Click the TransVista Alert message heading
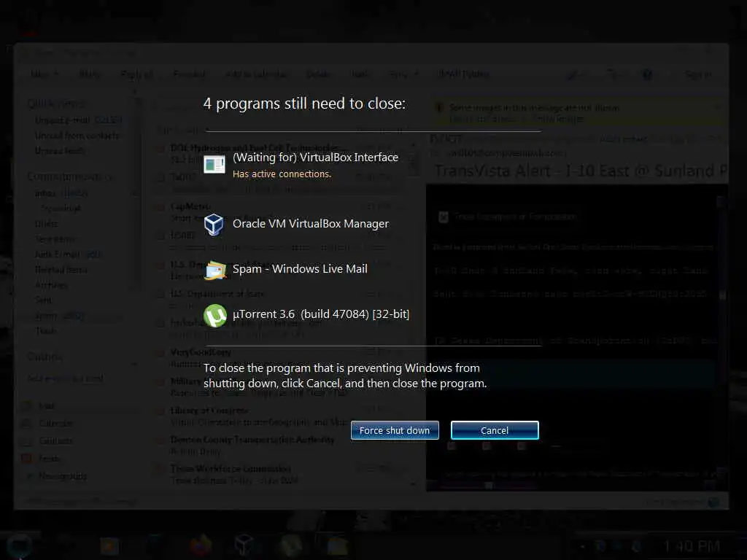This screenshot has width=747, height=560. point(580,171)
